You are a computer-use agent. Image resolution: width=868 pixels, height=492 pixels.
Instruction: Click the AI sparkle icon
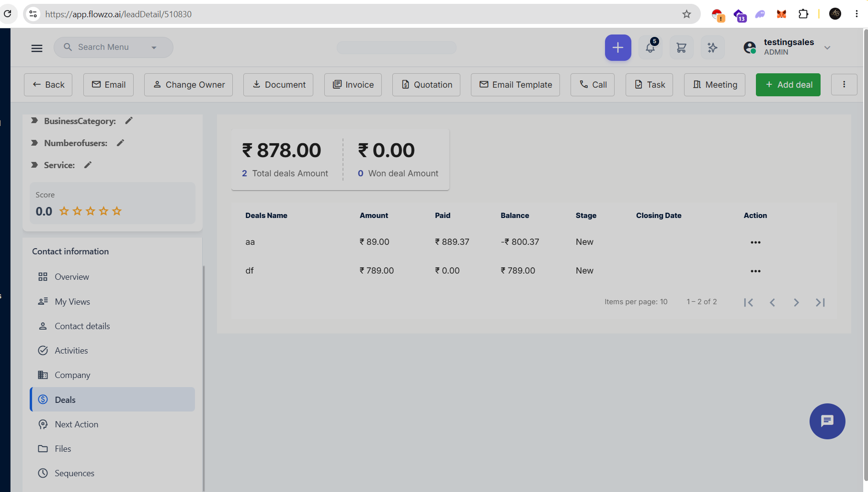(x=712, y=47)
